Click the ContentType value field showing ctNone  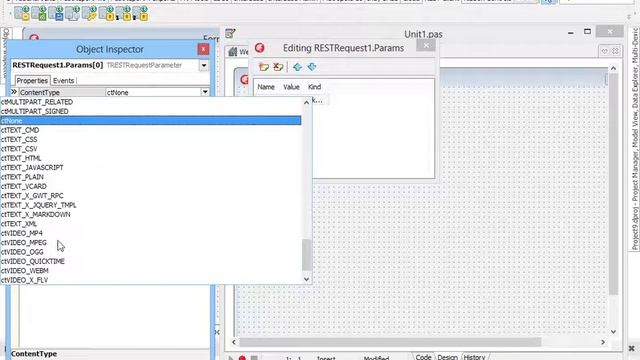pyautogui.click(x=153, y=92)
